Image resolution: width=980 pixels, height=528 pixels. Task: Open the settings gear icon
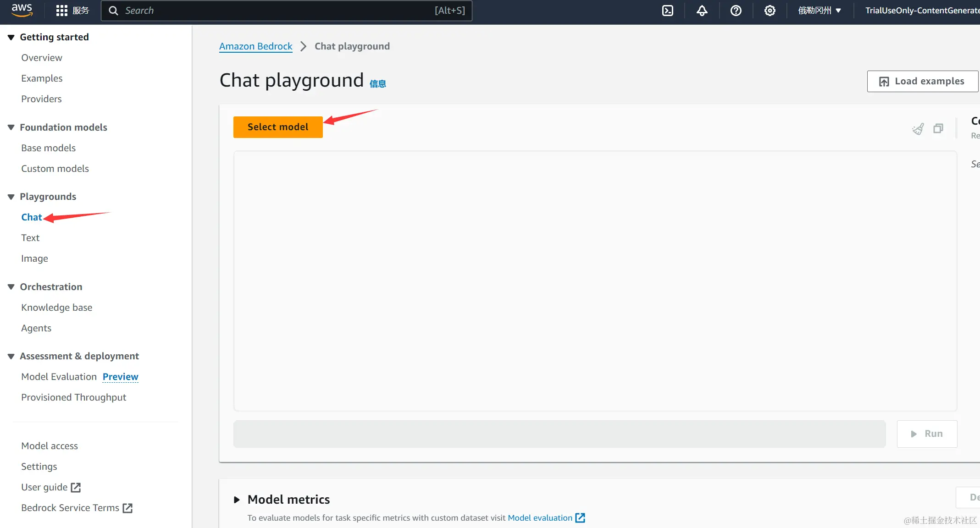pos(770,11)
